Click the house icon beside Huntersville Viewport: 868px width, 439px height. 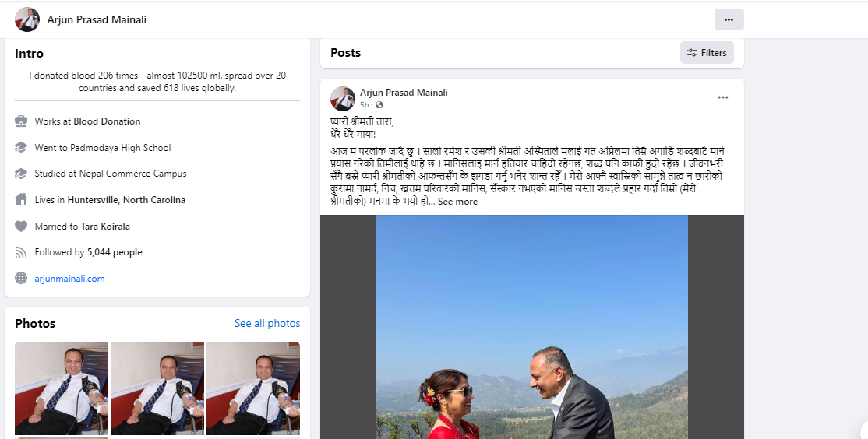coord(21,199)
